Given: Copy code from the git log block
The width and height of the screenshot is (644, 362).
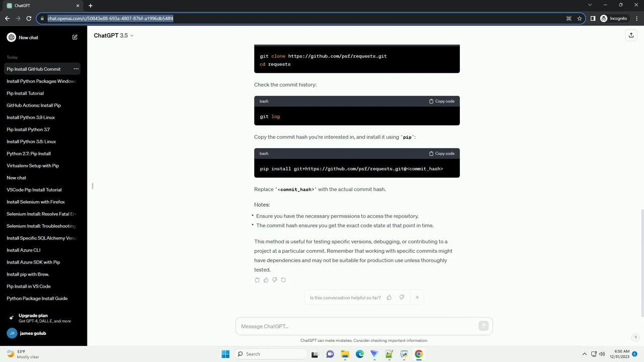Looking at the screenshot, I should (442, 101).
